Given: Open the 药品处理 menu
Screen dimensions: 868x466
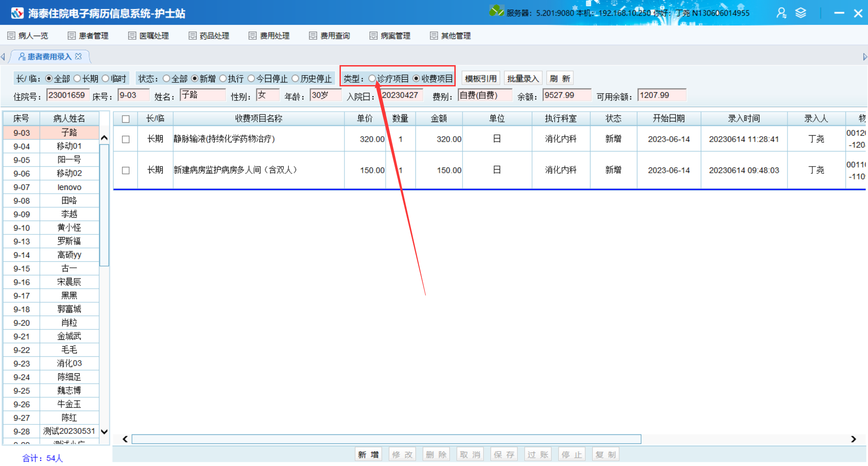Looking at the screenshot, I should [209, 36].
